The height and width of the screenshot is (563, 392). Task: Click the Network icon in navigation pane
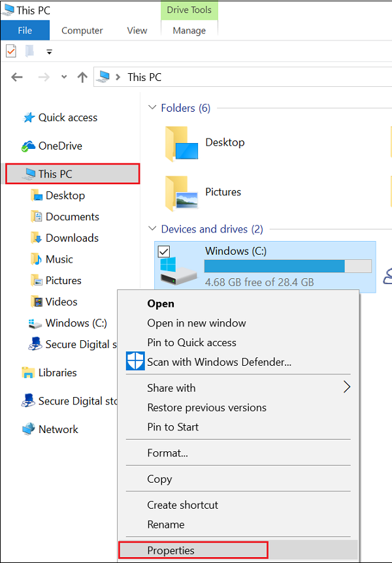click(28, 429)
